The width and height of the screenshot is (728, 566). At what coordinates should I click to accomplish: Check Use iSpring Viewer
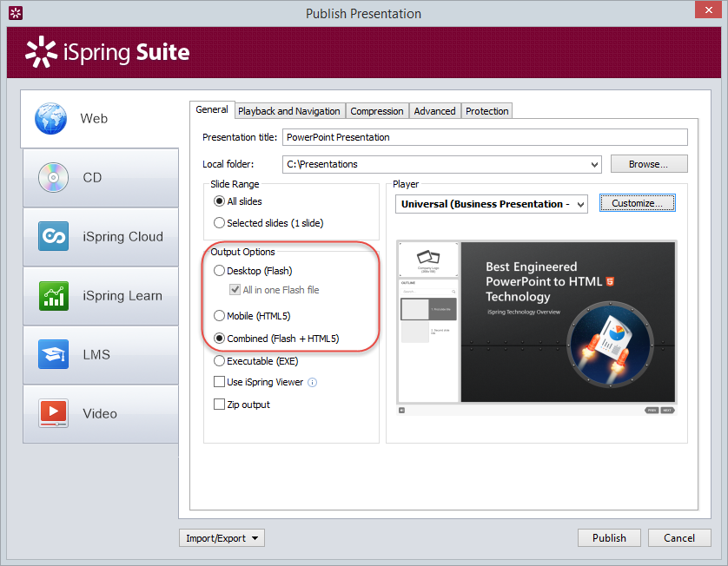[217, 381]
